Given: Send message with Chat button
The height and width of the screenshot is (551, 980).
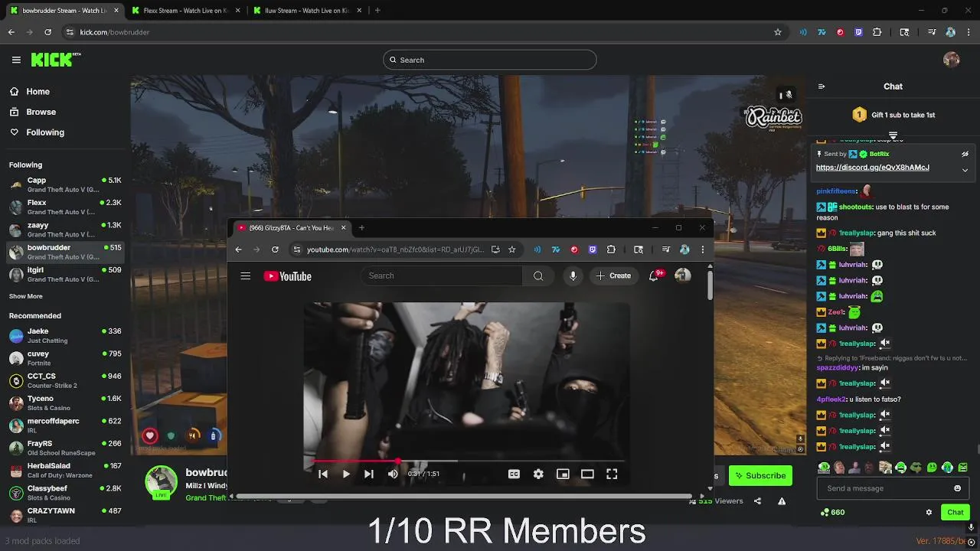Looking at the screenshot, I should pyautogui.click(x=955, y=512).
